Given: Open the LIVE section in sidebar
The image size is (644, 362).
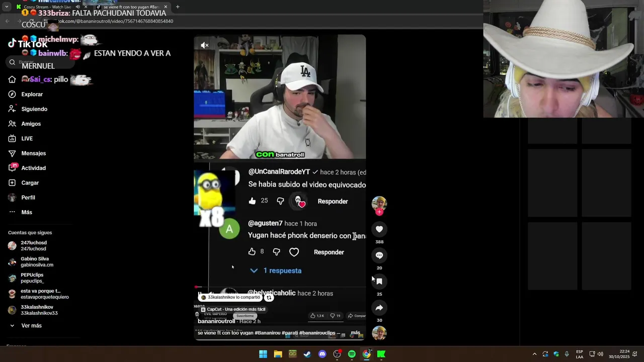Looking at the screenshot, I should click(20, 138).
